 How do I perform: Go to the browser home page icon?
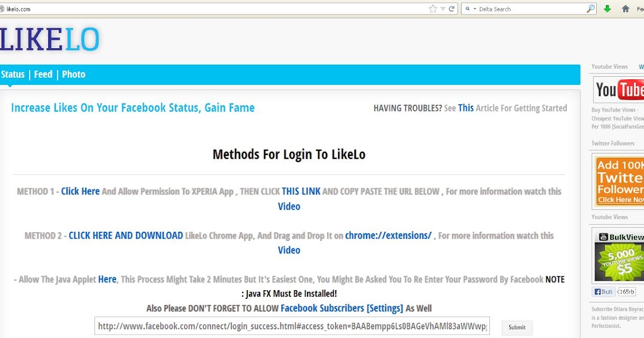coord(625,9)
